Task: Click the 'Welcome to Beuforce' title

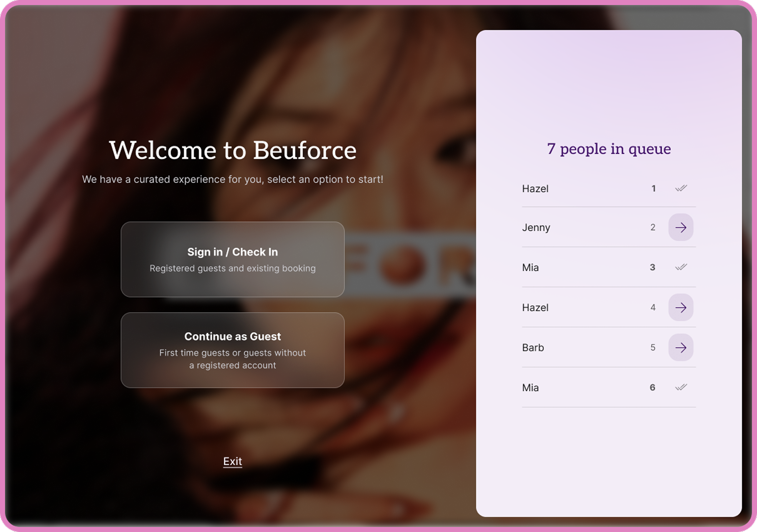Action: 232,151
